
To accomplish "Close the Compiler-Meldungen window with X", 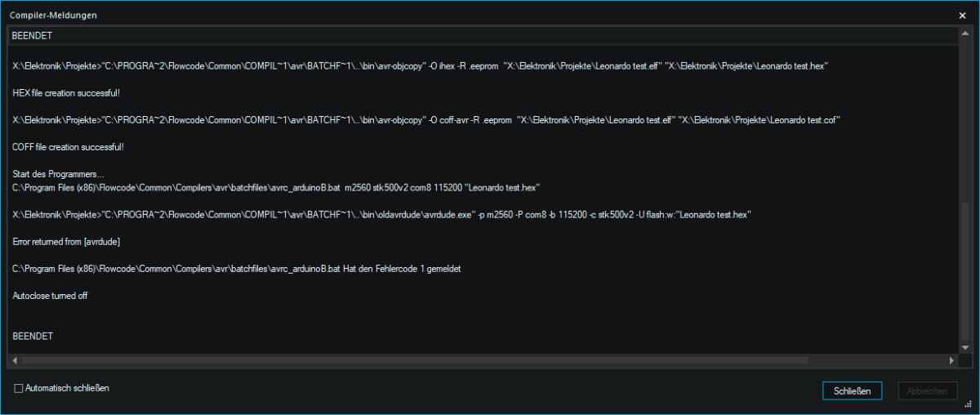I will coord(962,15).
